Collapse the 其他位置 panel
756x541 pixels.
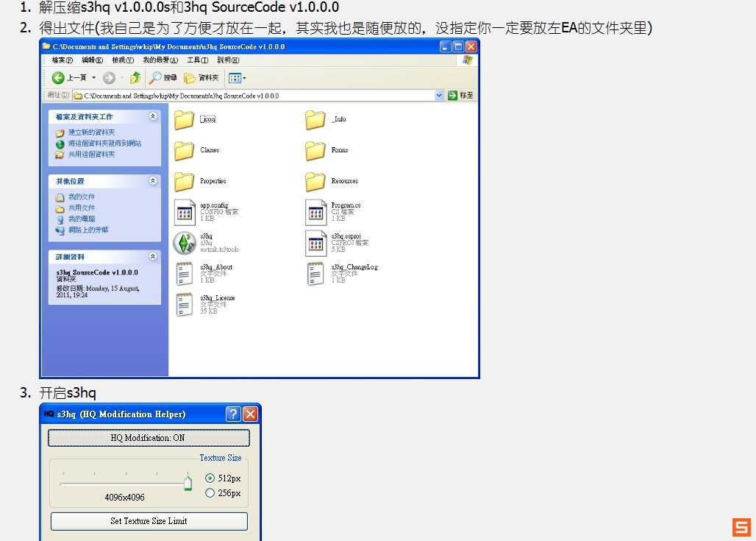click(x=153, y=180)
